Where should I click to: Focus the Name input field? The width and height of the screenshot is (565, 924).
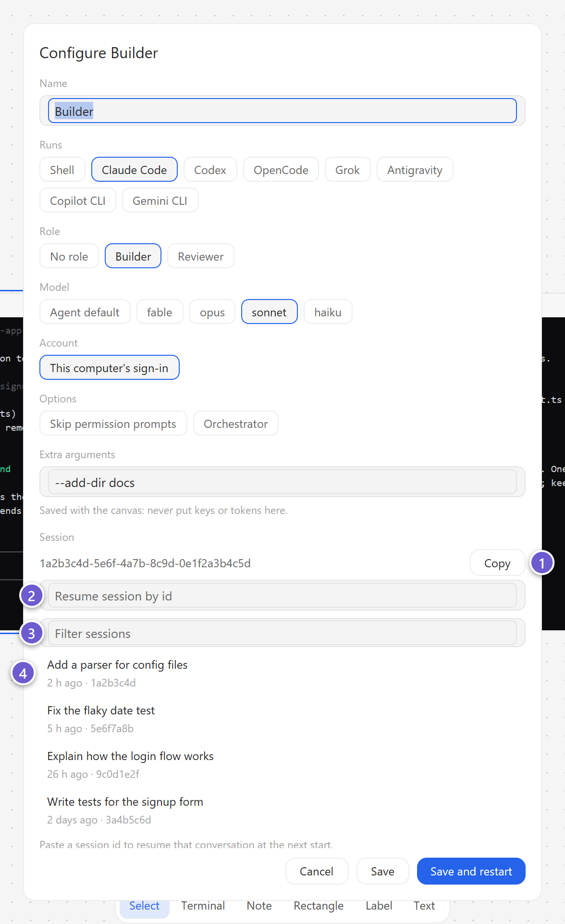[282, 111]
